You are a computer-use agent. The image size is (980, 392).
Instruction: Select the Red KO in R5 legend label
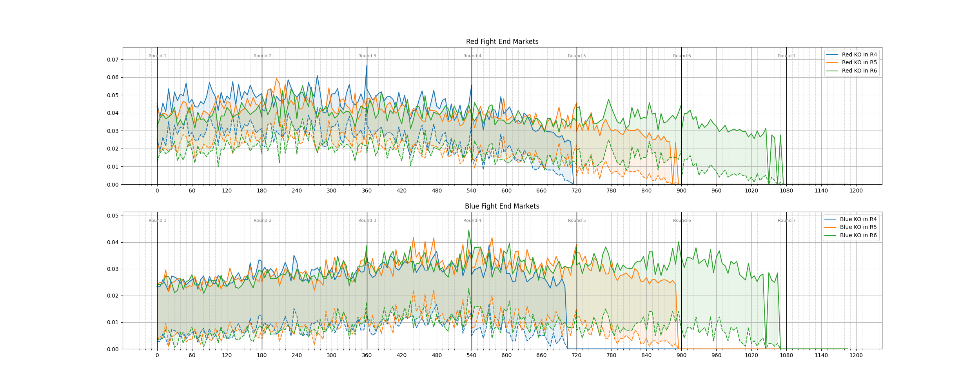pyautogui.click(x=859, y=62)
